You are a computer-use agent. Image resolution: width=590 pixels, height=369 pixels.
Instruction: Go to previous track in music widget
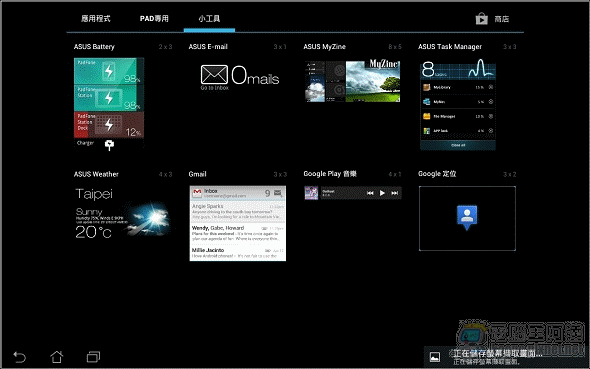pos(370,193)
